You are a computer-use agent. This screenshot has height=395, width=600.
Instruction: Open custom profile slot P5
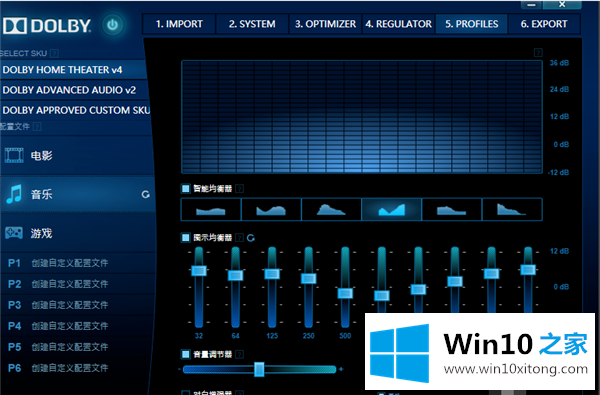click(77, 347)
